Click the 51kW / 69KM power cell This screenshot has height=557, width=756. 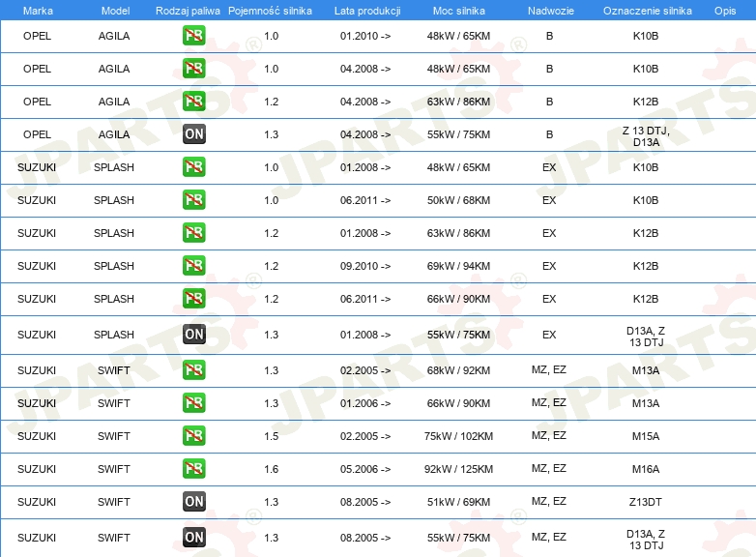click(x=458, y=502)
